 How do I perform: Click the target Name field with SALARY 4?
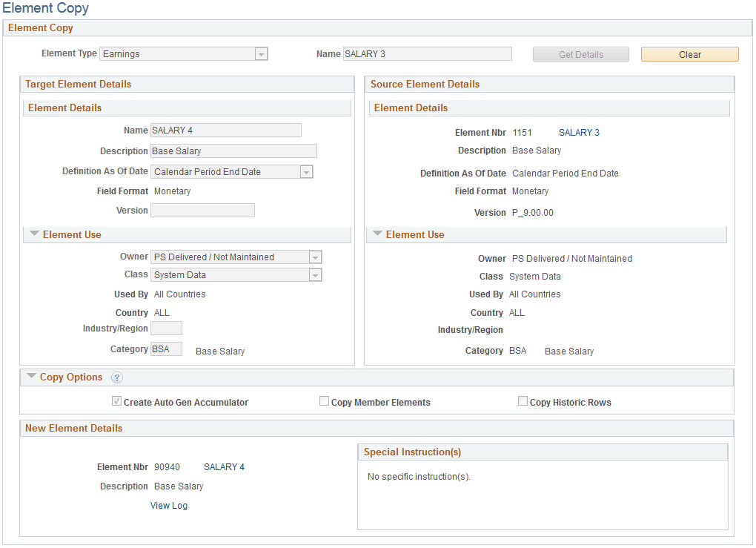pyautogui.click(x=226, y=130)
